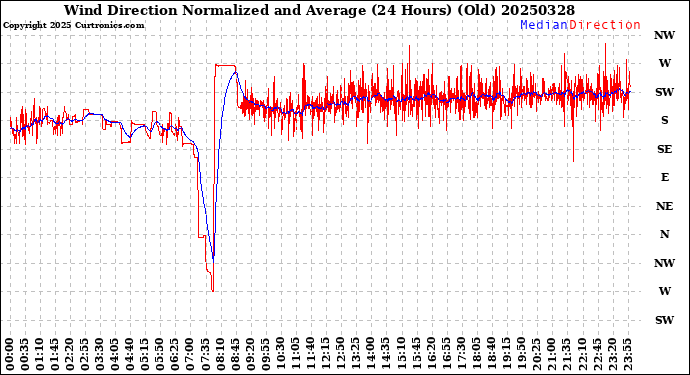Click the '00:00' time axis label
Image resolution: width=690 pixels, height=375 pixels.
coord(9,354)
